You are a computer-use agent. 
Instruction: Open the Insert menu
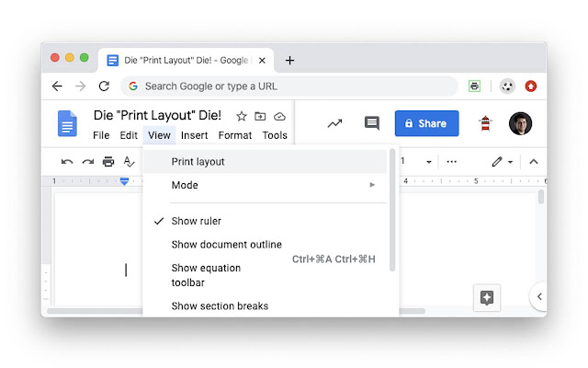coord(194,135)
